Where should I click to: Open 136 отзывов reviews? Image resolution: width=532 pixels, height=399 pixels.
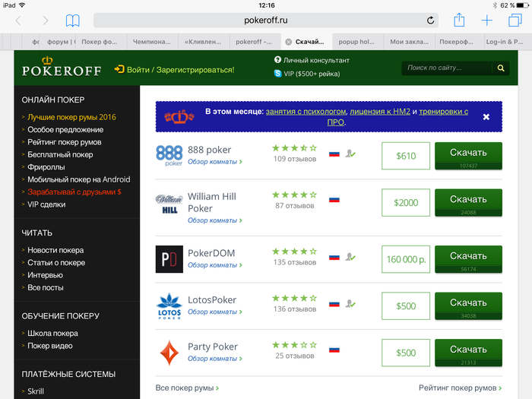295,309
